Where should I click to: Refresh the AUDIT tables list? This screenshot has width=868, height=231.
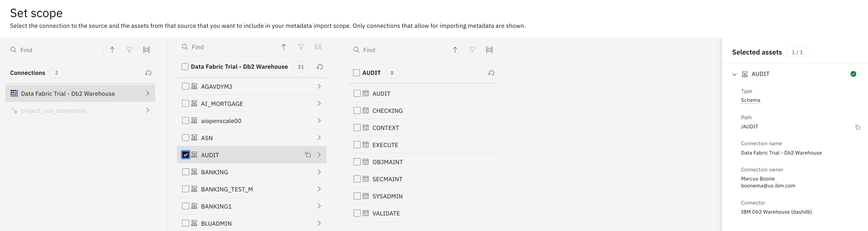[x=491, y=73]
